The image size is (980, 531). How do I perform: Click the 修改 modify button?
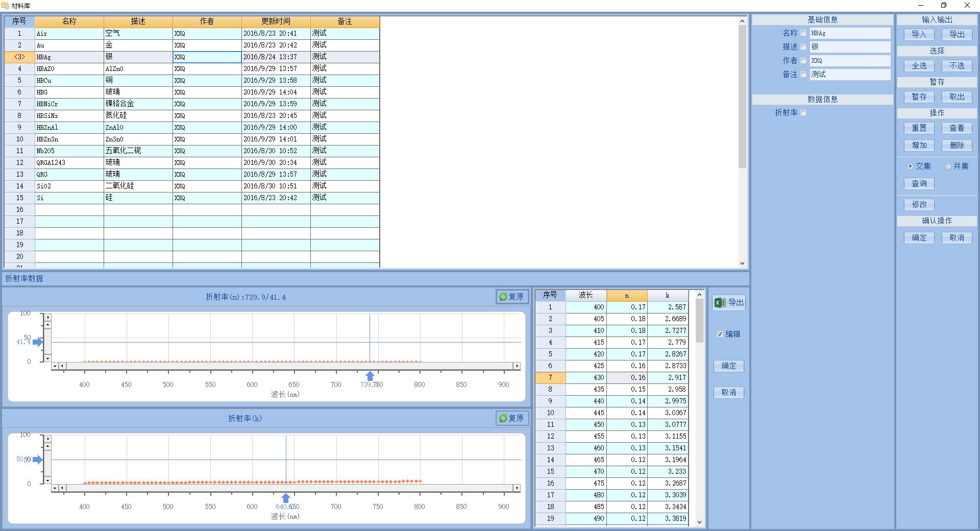[x=919, y=205]
